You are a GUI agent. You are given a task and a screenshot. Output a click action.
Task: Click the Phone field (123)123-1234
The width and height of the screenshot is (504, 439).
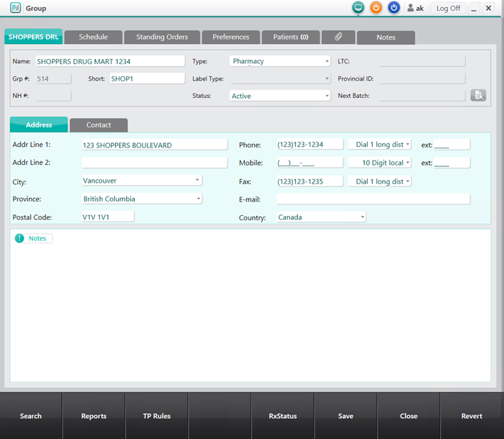(x=310, y=145)
